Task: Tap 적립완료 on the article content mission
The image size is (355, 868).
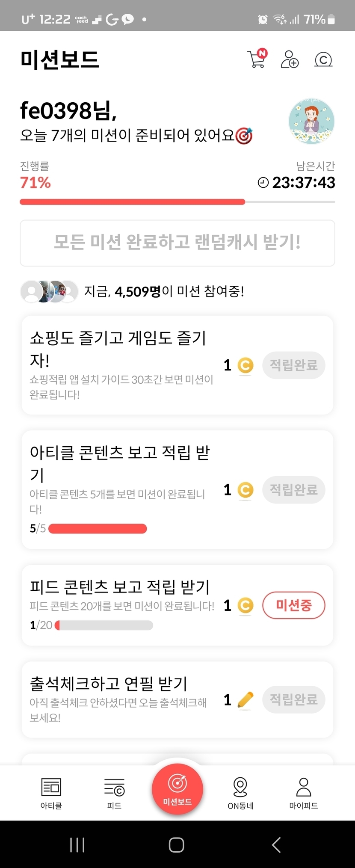Action: click(293, 489)
